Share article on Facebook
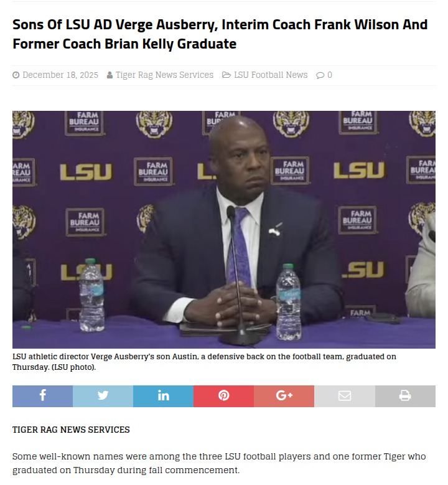The width and height of the screenshot is (448, 485). [42, 396]
